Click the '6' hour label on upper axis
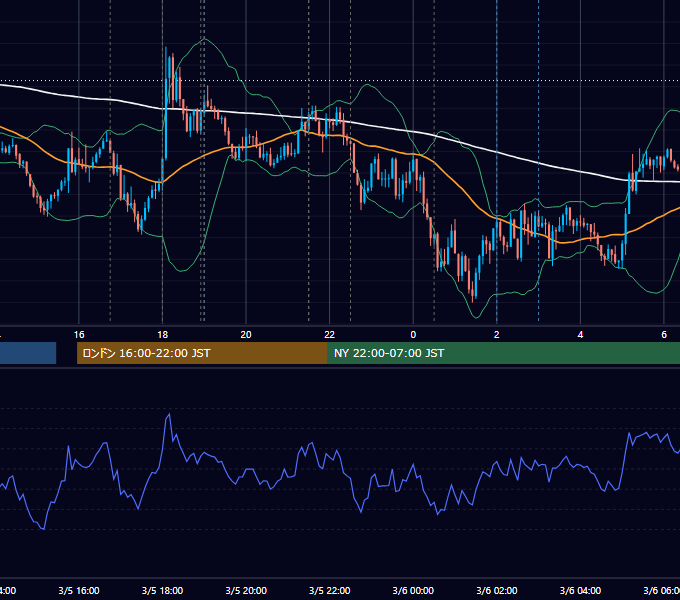Image resolution: width=680 pixels, height=600 pixels. point(664,335)
